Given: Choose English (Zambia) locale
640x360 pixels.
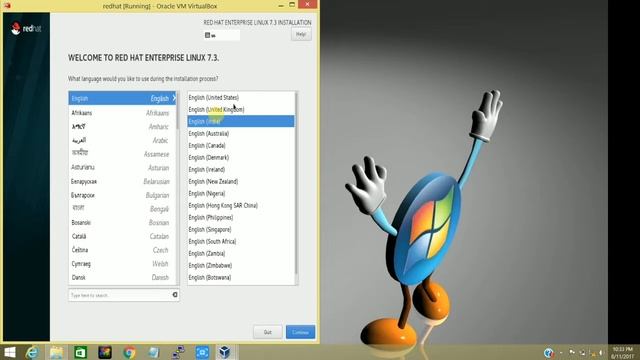Looking at the screenshot, I should pyautogui.click(x=241, y=253).
